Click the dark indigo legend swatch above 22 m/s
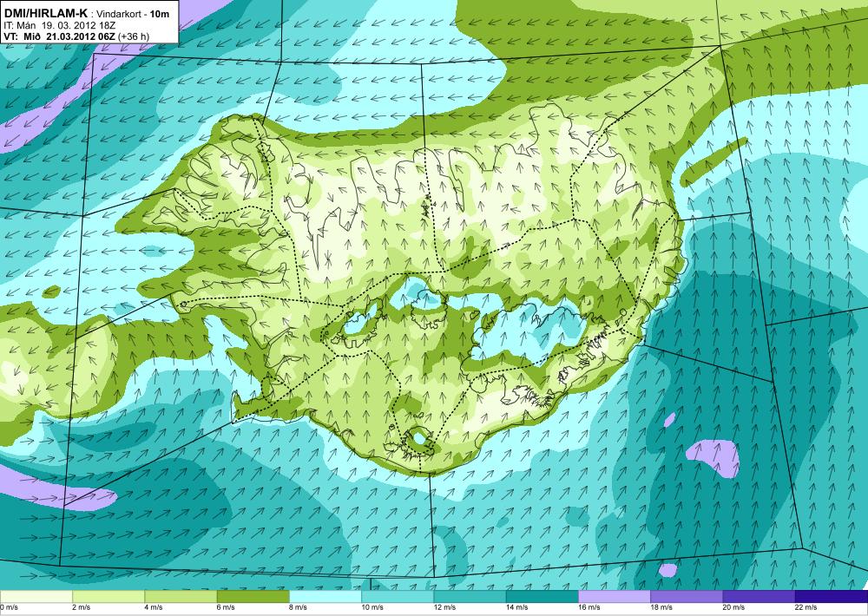Screen dimensions: 868x616 pyautogui.click(x=832, y=597)
